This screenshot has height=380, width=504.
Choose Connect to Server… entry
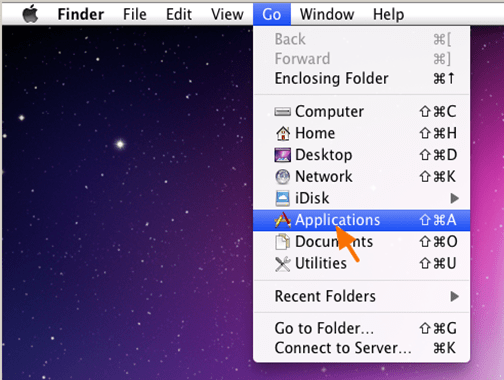click(362, 348)
